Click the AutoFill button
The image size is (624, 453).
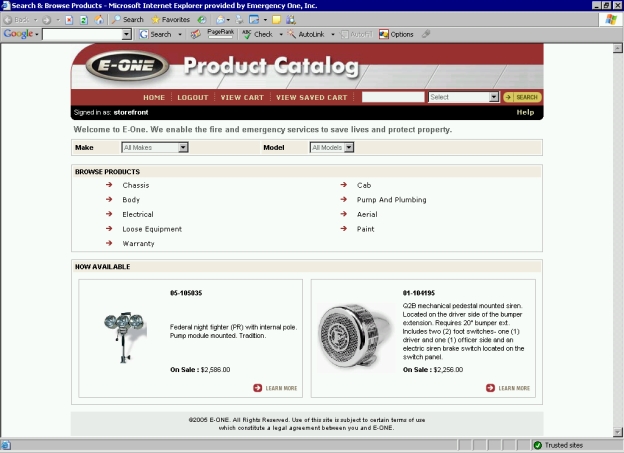pos(357,34)
